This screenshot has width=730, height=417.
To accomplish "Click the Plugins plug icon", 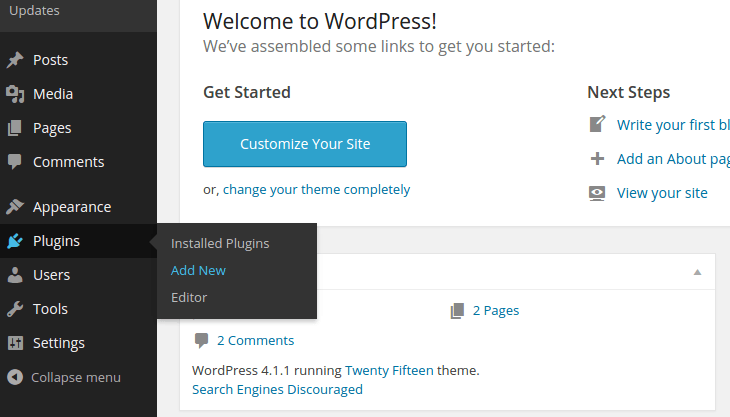I will tap(15, 241).
